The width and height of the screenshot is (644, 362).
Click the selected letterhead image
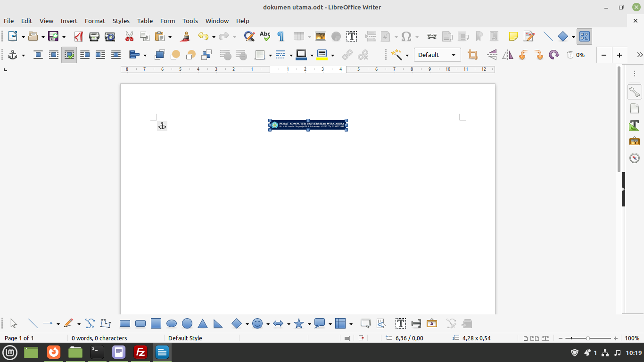point(308,125)
